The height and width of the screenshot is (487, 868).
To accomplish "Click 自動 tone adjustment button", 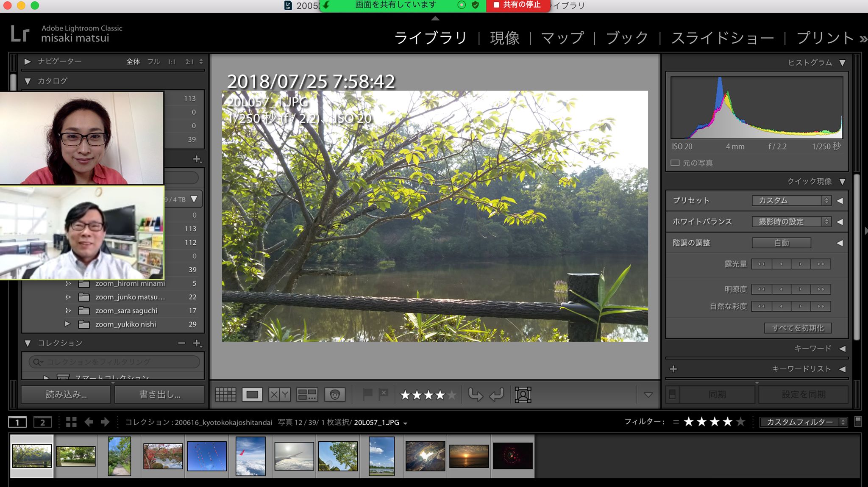I will 781,243.
